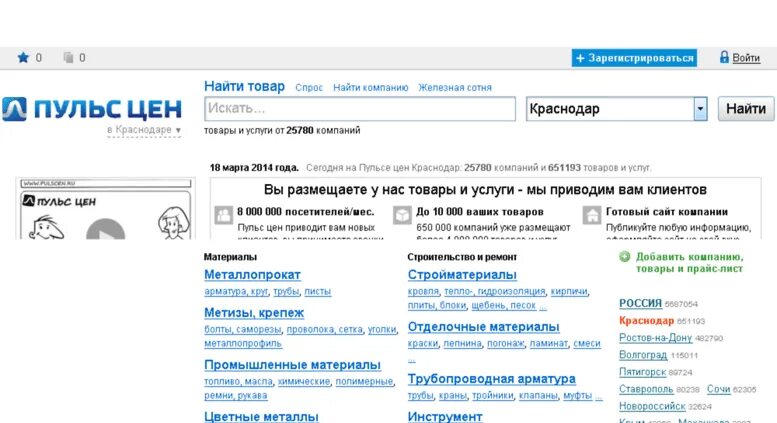The height and width of the screenshot is (423, 777).
Task: Click Добавить компанию, товары и прайс-лист
Action: pyautogui.click(x=689, y=263)
